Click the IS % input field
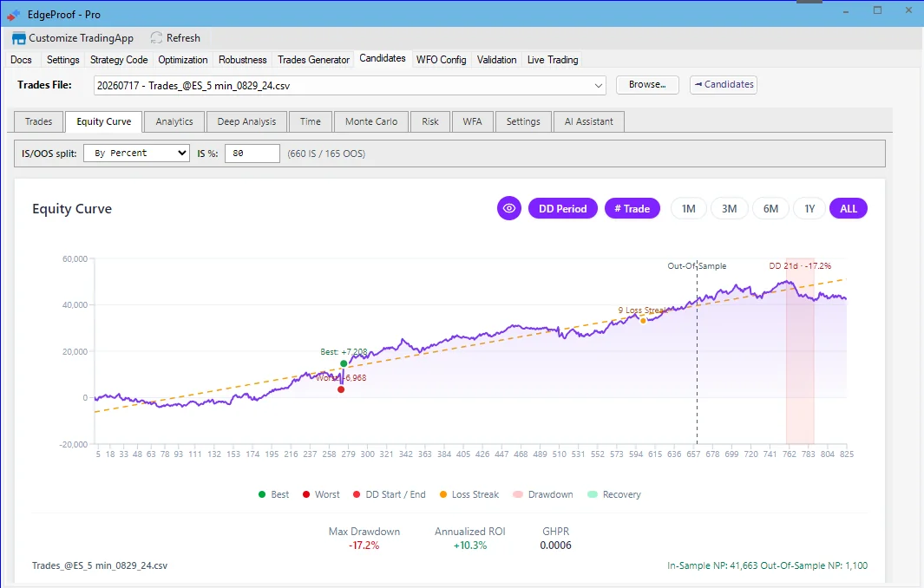 tap(252, 154)
